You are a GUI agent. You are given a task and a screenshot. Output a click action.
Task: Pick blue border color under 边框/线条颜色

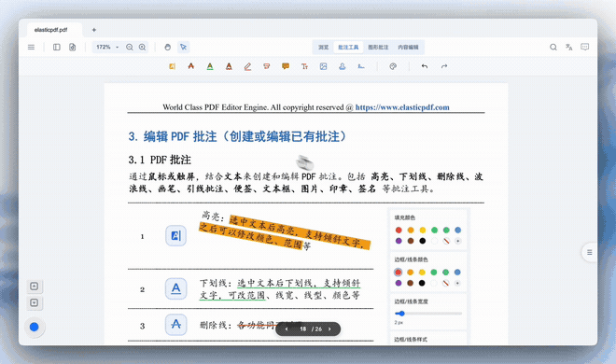pos(457,273)
